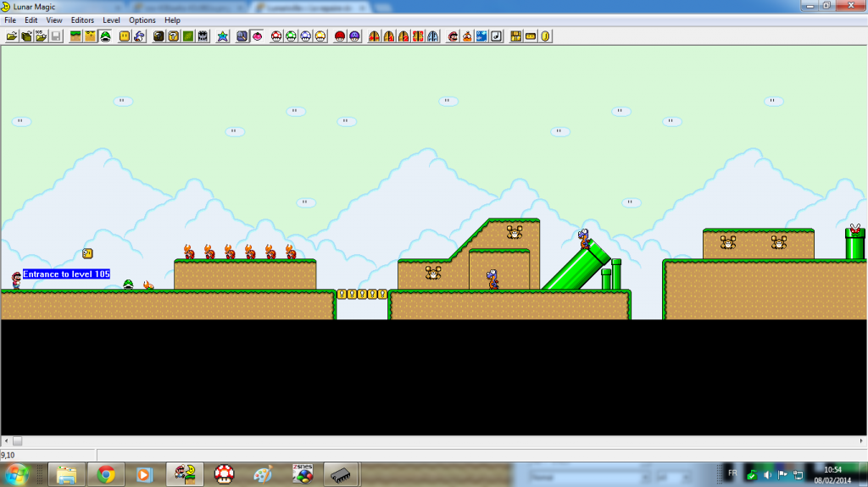Open the Edit menu
This screenshot has width=868, height=487.
click(x=31, y=20)
